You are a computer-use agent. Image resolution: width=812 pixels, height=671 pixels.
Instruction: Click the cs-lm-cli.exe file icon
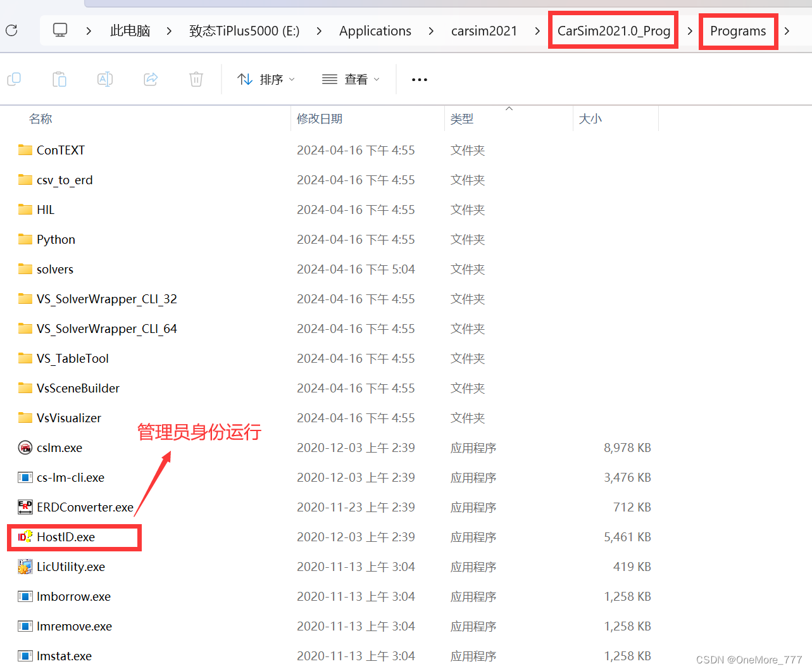coord(25,477)
